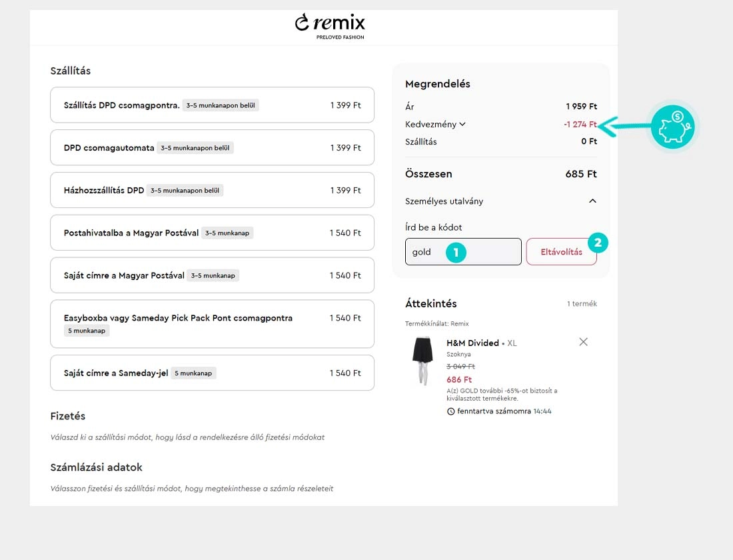The height and width of the screenshot is (560, 733).
Task: Click the Eltávolítás button
Action: (x=561, y=252)
